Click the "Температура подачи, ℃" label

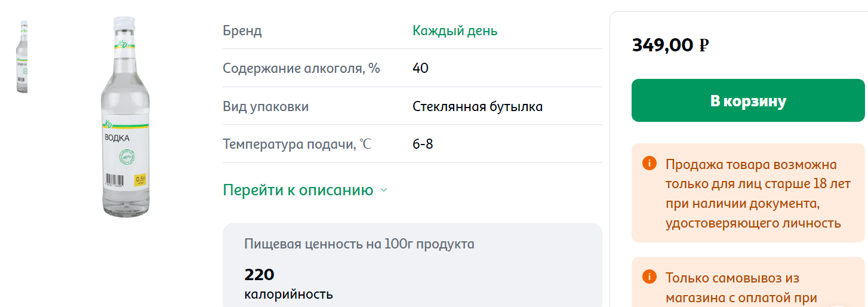coord(297,144)
